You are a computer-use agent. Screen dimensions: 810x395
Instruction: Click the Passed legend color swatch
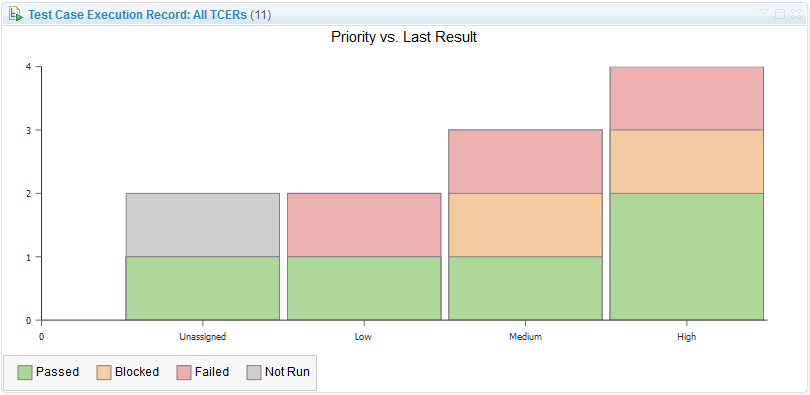(25, 372)
